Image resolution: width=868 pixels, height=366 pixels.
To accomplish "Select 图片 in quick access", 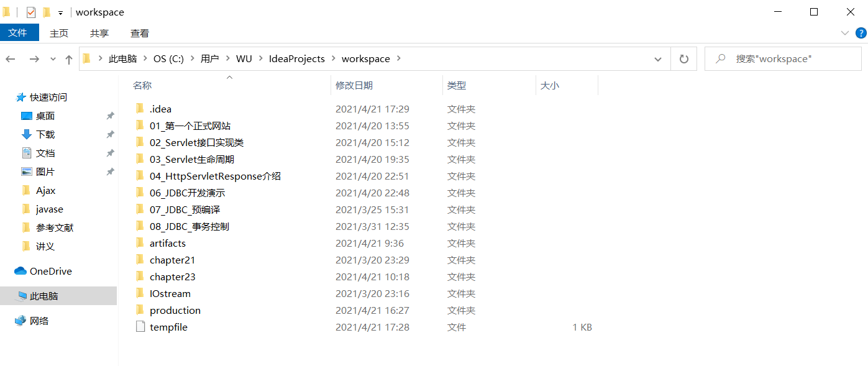I will 45,172.
